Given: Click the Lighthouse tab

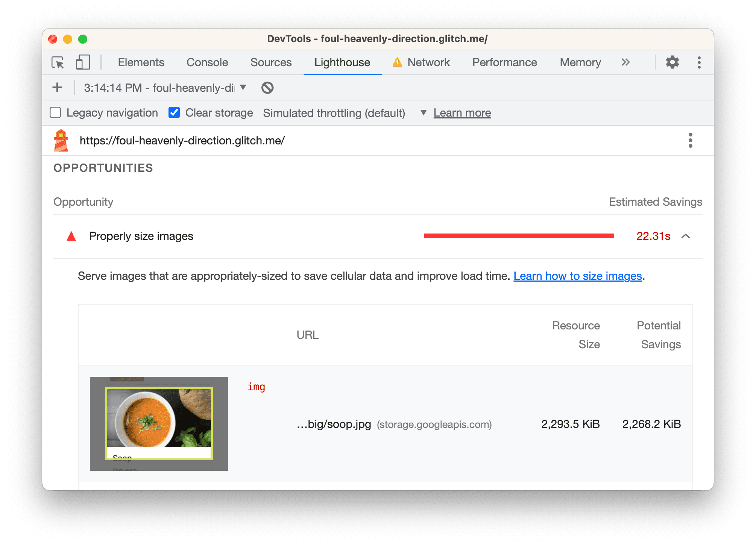Looking at the screenshot, I should tap(343, 63).
